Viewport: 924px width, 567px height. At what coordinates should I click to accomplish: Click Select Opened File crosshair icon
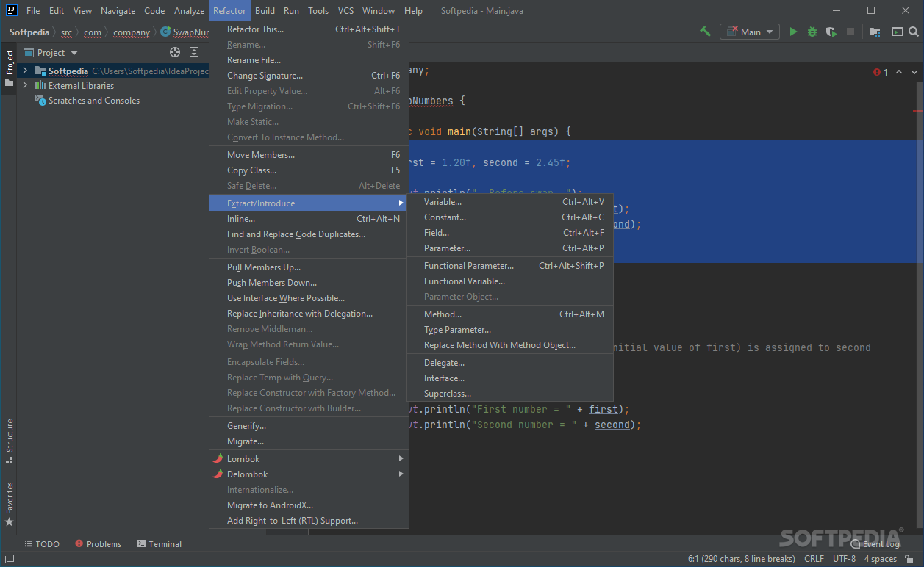click(x=175, y=52)
